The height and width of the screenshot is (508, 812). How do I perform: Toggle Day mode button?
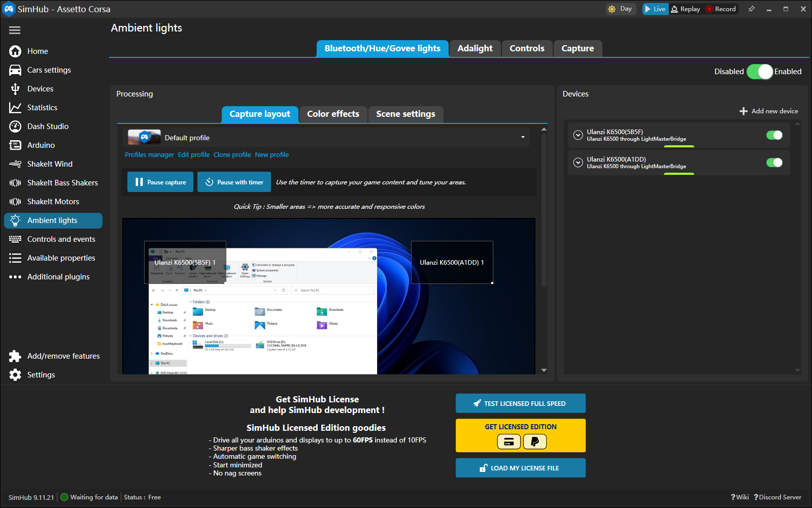(620, 9)
